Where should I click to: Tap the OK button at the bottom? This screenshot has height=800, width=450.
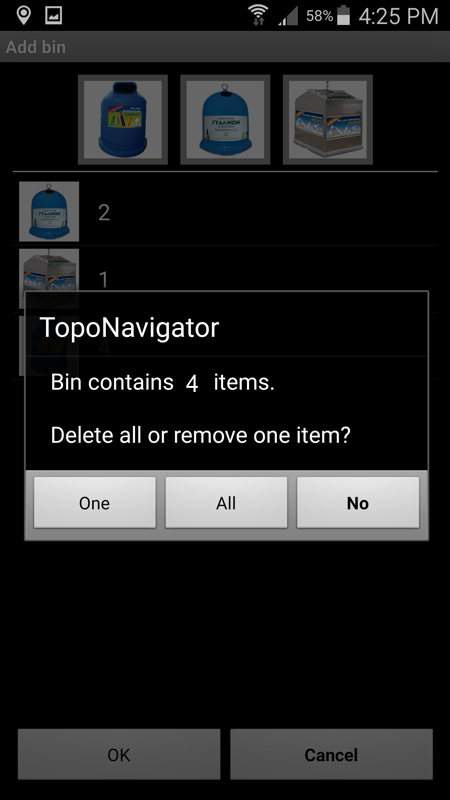119,754
